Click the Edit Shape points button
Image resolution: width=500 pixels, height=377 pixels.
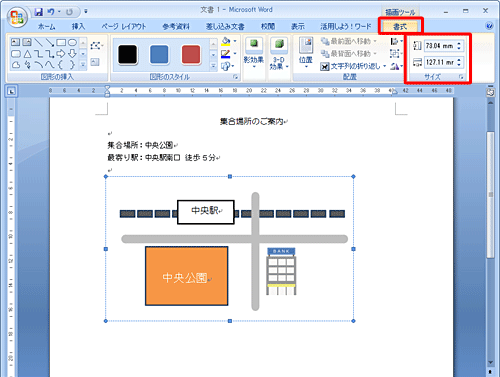click(96, 45)
